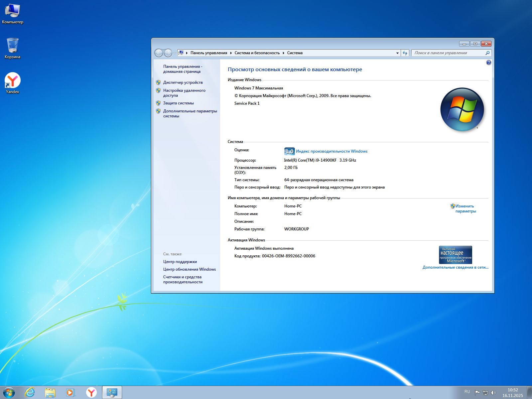The width and height of the screenshot is (532, 399).
Task: Click the control panel search field
Action: [449, 53]
